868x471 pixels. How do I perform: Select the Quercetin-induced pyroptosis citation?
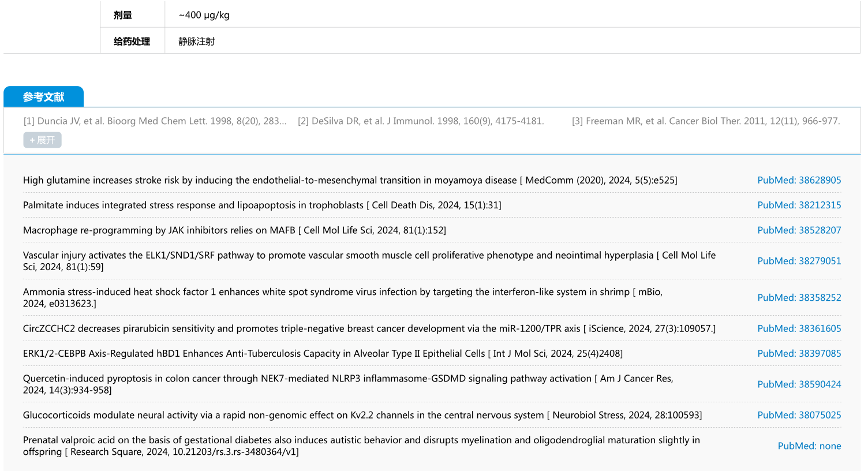348,384
